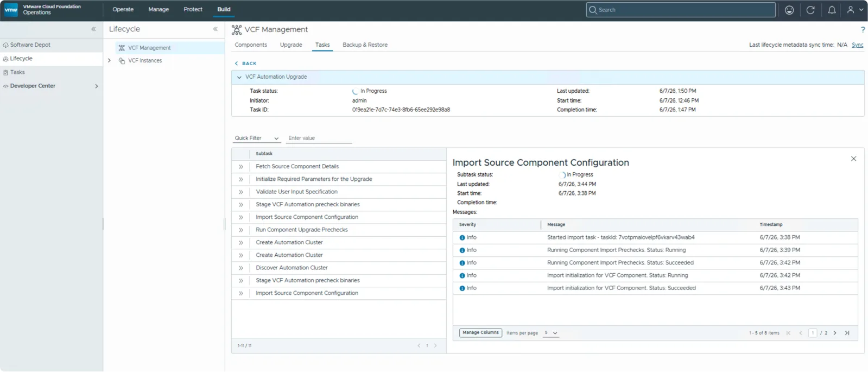This screenshot has width=868, height=372.
Task: Click the help question mark icon
Action: pos(863,30)
